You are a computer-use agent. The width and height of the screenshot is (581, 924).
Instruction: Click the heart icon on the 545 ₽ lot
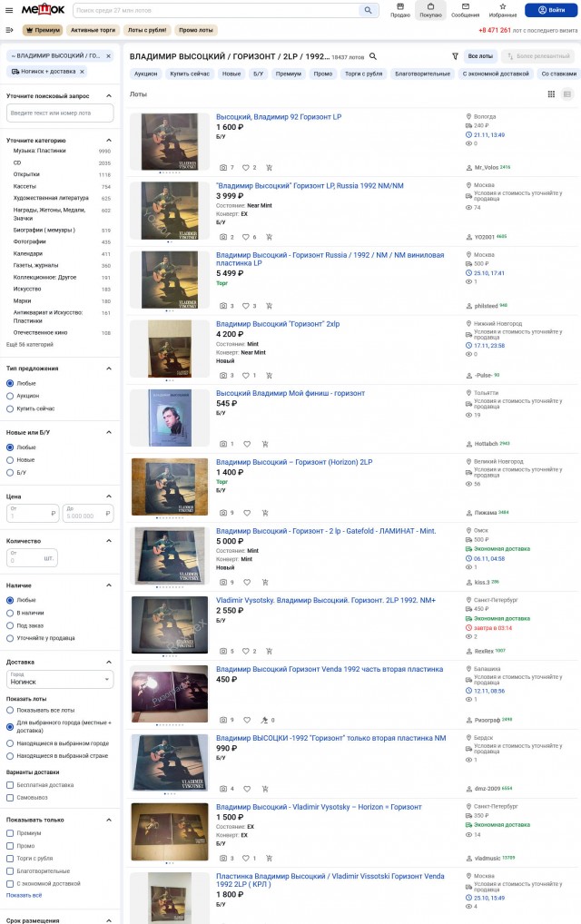247,444
